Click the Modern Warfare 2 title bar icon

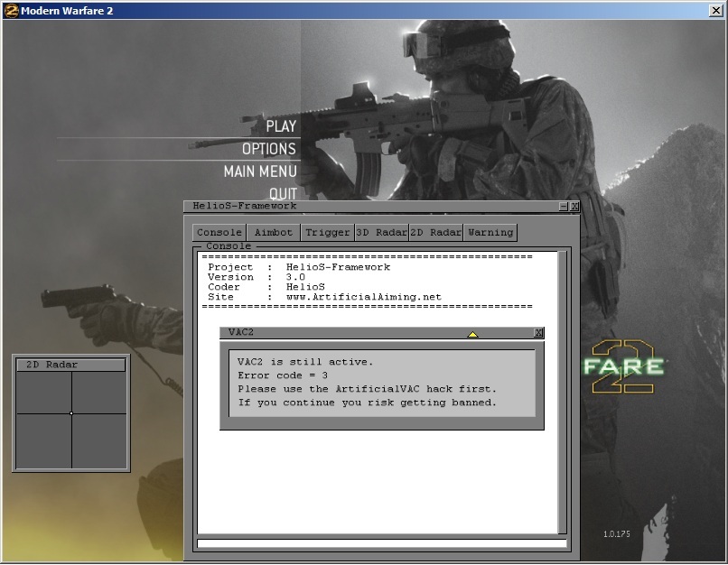11,11
